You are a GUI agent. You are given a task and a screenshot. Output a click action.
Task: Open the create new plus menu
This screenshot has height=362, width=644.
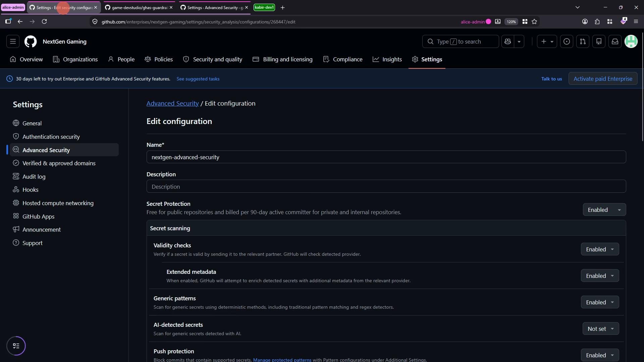click(x=547, y=42)
